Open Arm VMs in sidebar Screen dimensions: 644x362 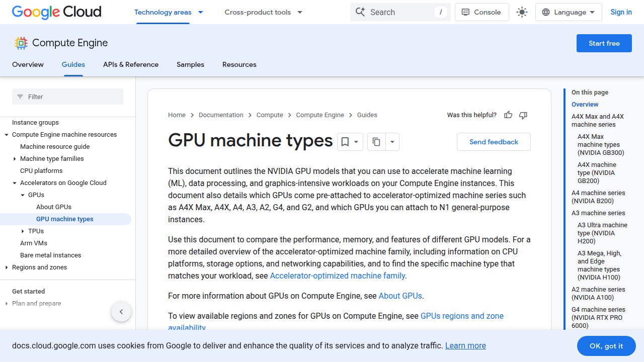click(x=34, y=243)
